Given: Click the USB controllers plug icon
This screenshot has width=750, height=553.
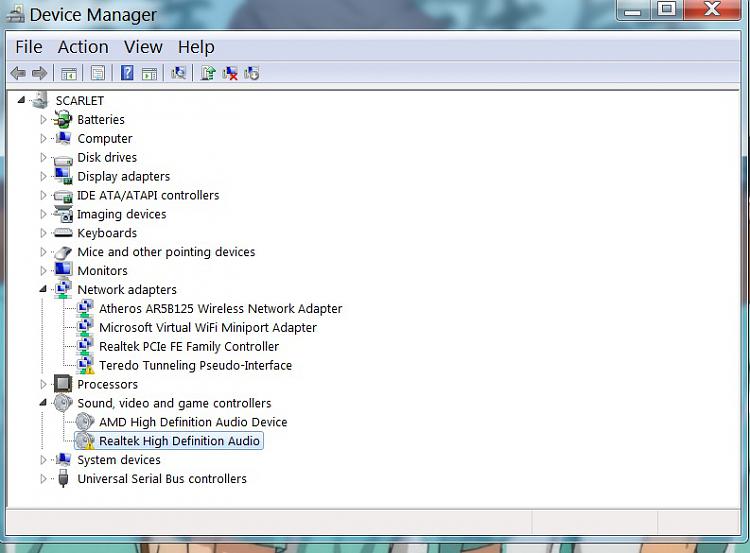Looking at the screenshot, I should tap(63, 478).
